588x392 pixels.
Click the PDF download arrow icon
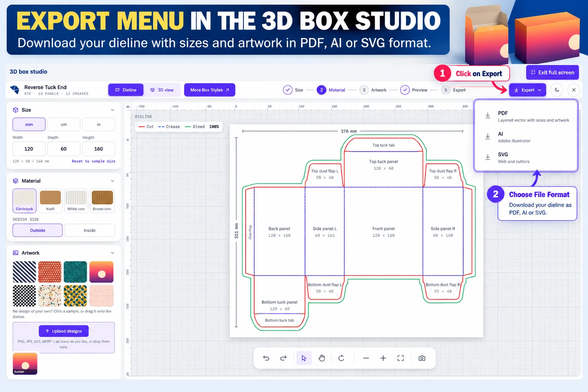click(x=488, y=116)
